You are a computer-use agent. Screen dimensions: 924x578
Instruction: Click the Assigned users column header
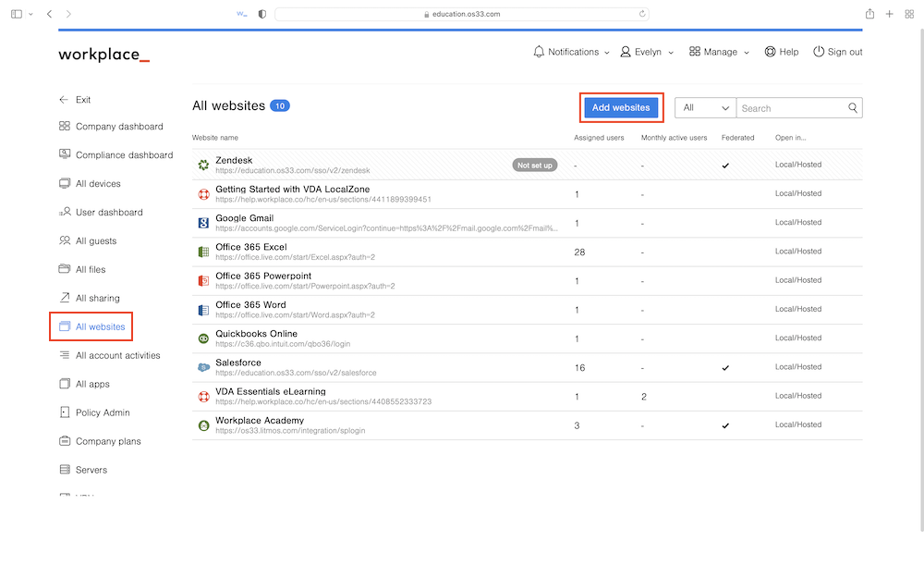coord(599,138)
